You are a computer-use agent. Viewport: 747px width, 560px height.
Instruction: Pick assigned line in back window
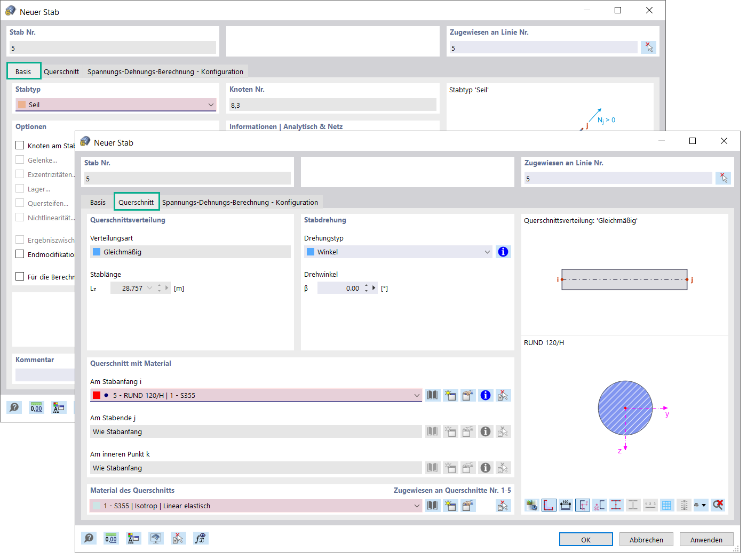649,47
